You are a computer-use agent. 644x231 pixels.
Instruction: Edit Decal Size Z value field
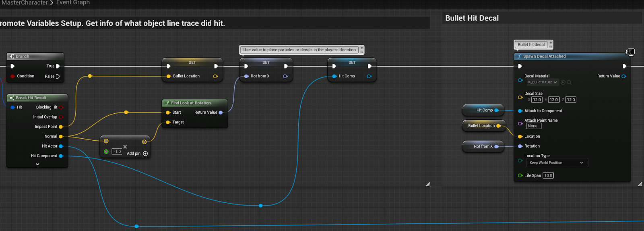click(x=571, y=100)
